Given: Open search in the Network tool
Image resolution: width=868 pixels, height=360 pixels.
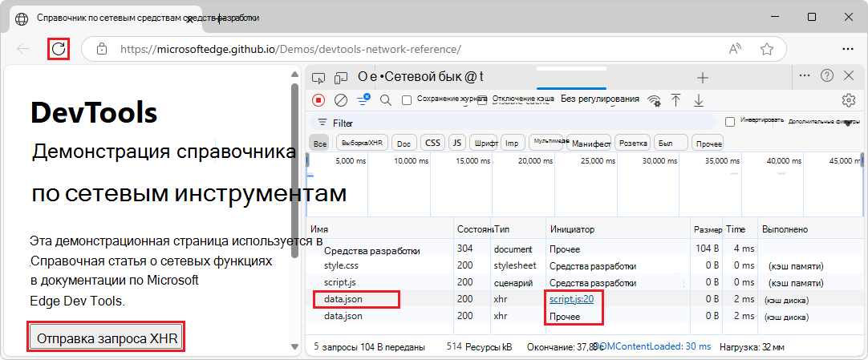Looking at the screenshot, I should coord(386,100).
